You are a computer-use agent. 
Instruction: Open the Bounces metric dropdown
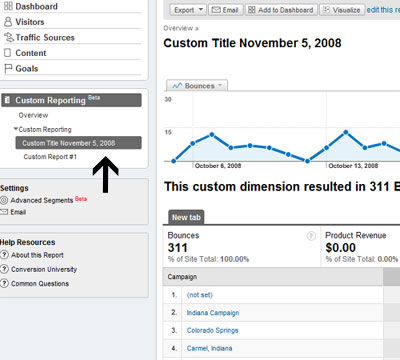click(197, 86)
